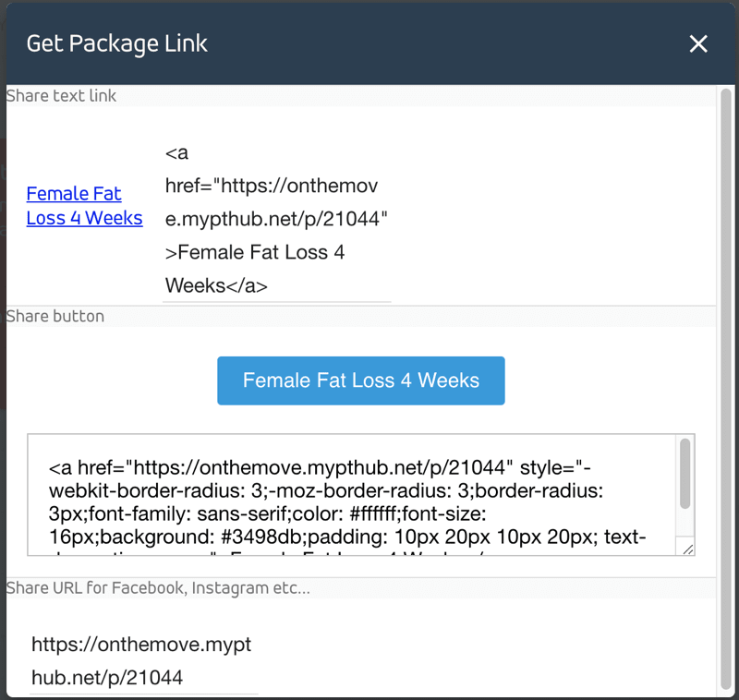Click the href line in the text link code
739x700 pixels.
[x=272, y=186]
